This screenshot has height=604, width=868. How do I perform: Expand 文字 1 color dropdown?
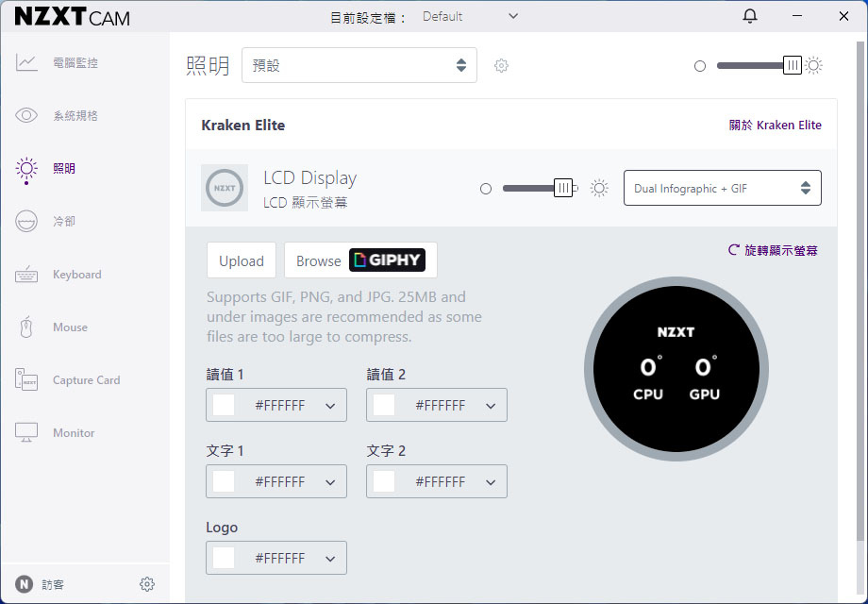coord(276,481)
